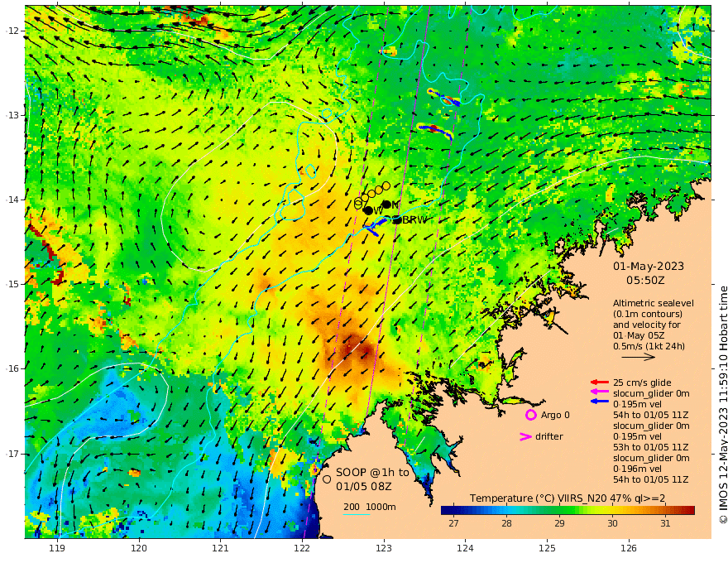The image size is (728, 563).
Task: Click the latitude axis label -17
Action: coord(12,454)
